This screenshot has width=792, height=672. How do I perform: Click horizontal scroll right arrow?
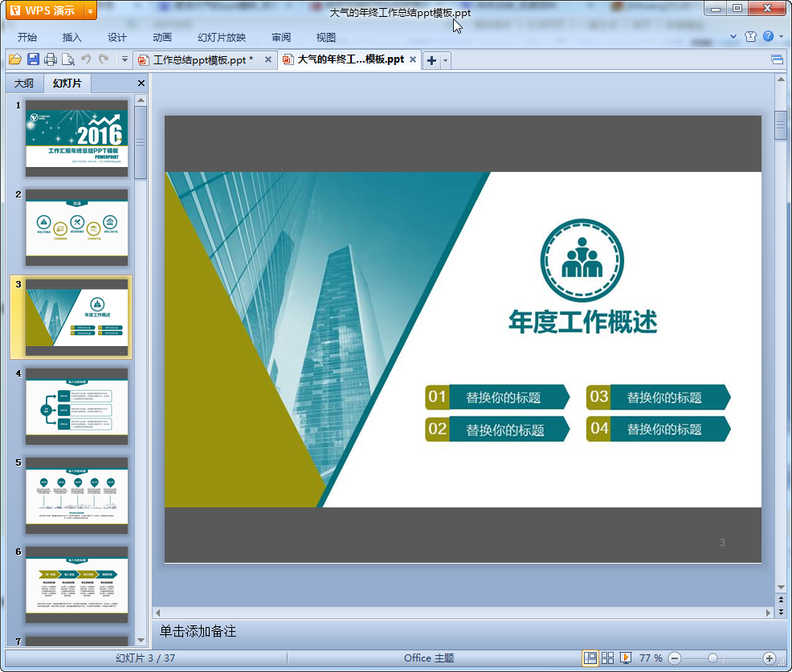pyautogui.click(x=768, y=613)
